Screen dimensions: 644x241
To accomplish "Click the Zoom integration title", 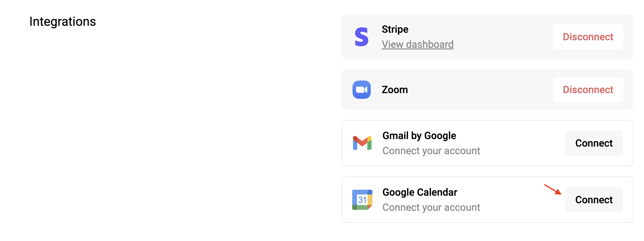I will [394, 90].
